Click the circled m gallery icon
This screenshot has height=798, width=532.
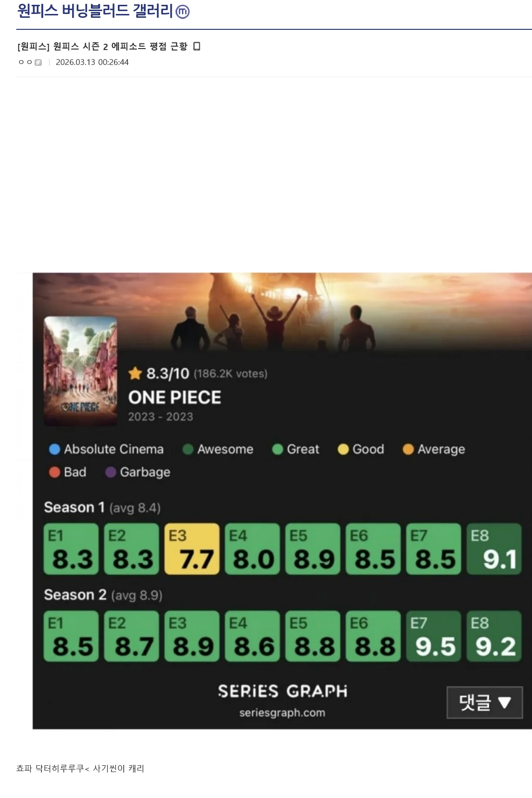tap(183, 12)
